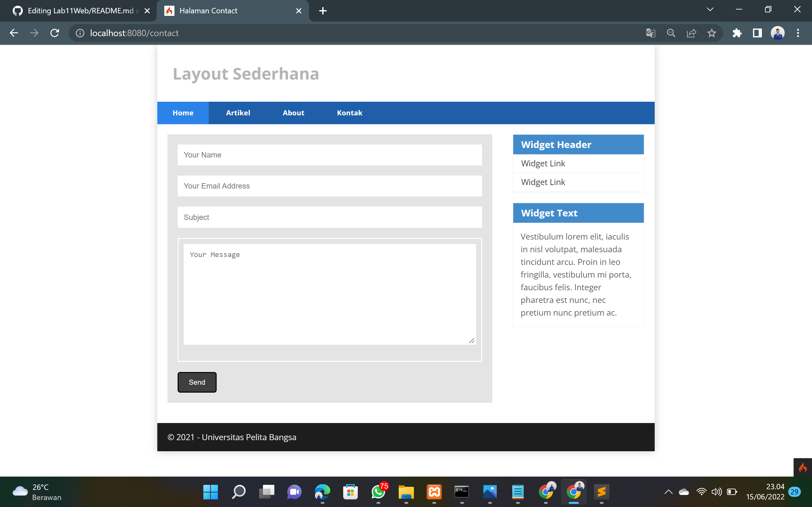Open Google Translate in the address bar

point(650,33)
